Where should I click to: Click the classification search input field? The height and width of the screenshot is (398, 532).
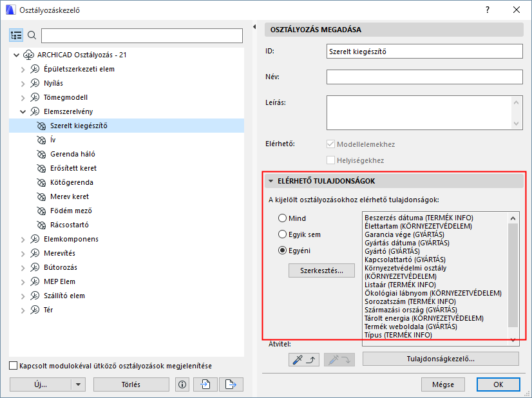[142, 35]
